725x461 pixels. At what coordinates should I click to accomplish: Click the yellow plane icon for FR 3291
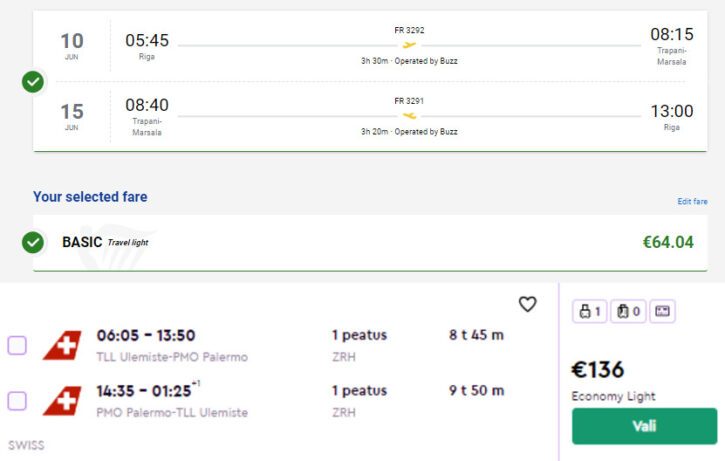pos(409,116)
